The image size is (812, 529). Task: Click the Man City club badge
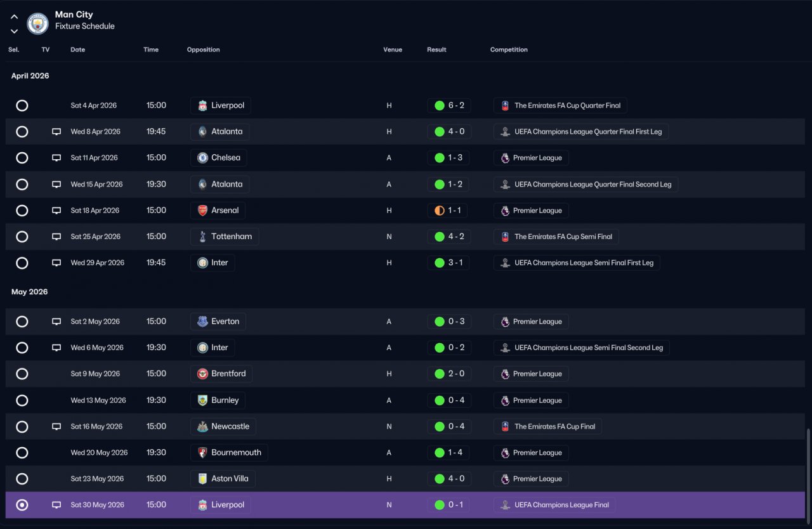37,23
